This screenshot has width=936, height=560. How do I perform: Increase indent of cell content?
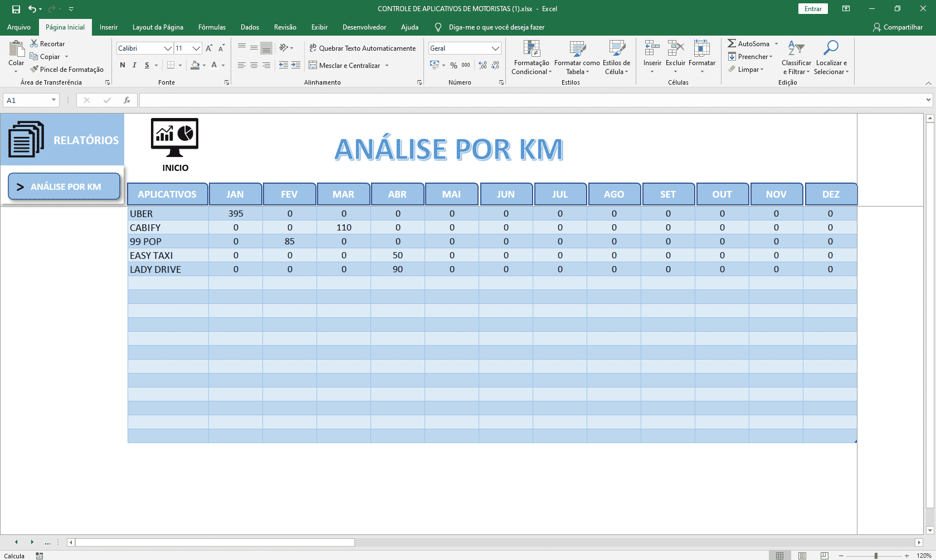(296, 65)
